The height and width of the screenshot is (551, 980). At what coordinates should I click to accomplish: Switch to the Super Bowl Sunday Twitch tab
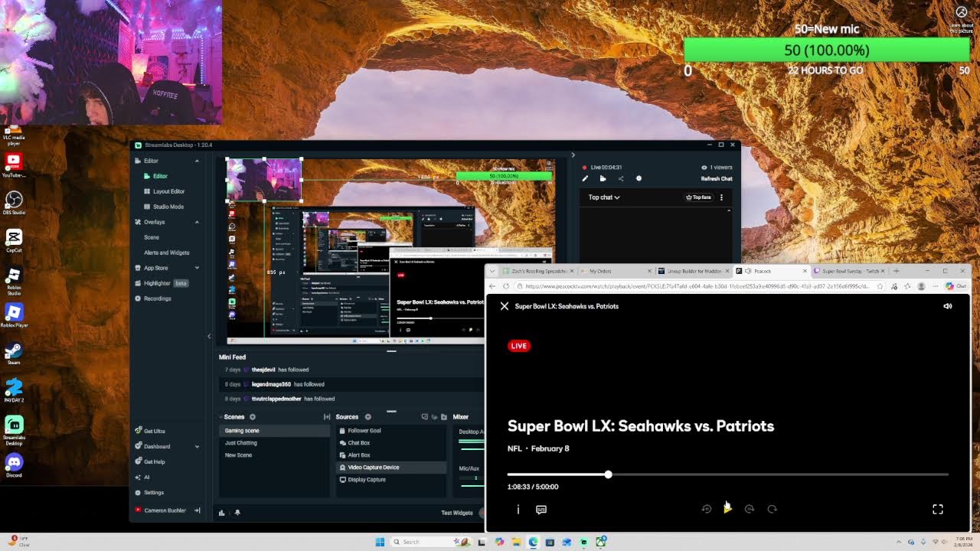(x=849, y=271)
